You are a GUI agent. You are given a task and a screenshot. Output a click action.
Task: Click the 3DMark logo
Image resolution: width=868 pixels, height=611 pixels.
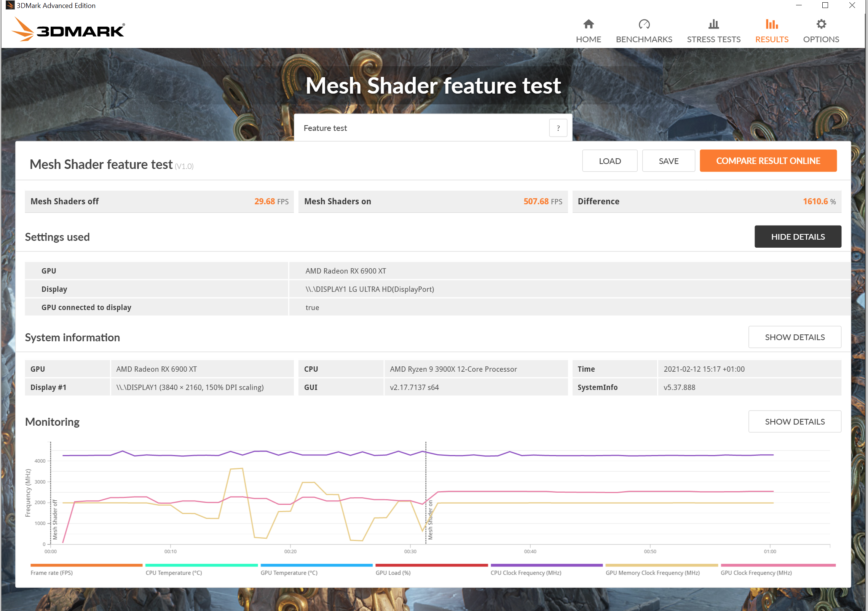[x=68, y=30]
